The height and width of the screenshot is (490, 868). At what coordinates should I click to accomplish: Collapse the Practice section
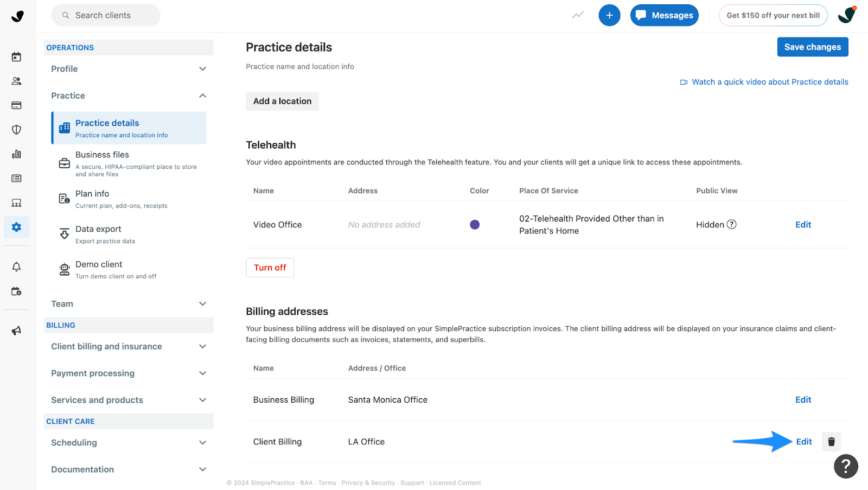point(129,96)
